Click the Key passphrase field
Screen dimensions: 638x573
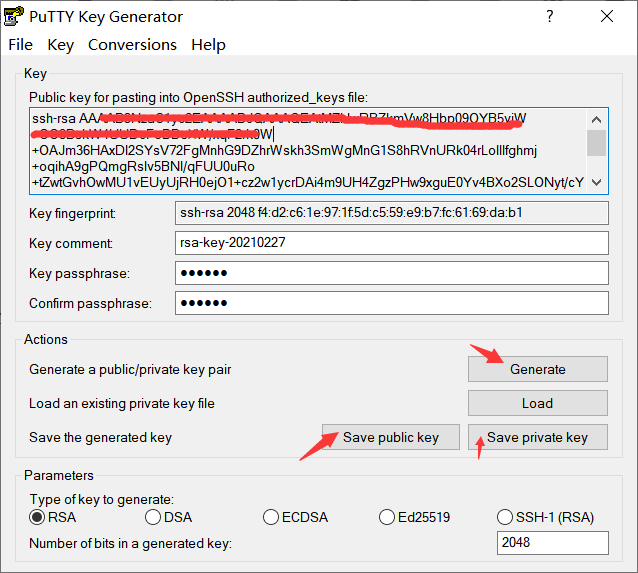(392, 273)
